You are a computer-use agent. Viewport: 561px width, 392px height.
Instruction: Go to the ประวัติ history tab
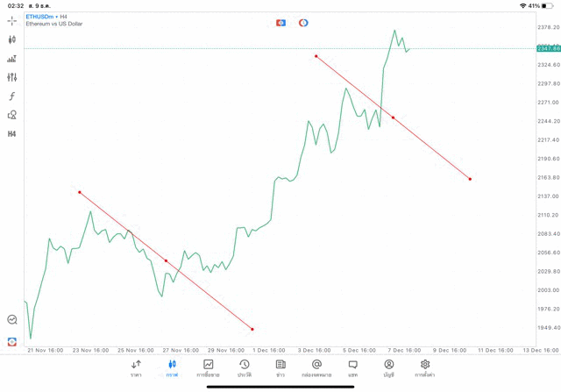(244, 367)
